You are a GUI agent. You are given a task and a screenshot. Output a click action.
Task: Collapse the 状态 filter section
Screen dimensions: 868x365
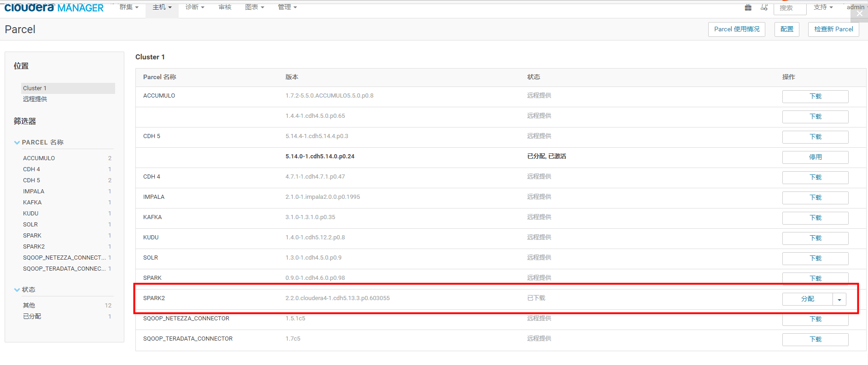pos(25,290)
